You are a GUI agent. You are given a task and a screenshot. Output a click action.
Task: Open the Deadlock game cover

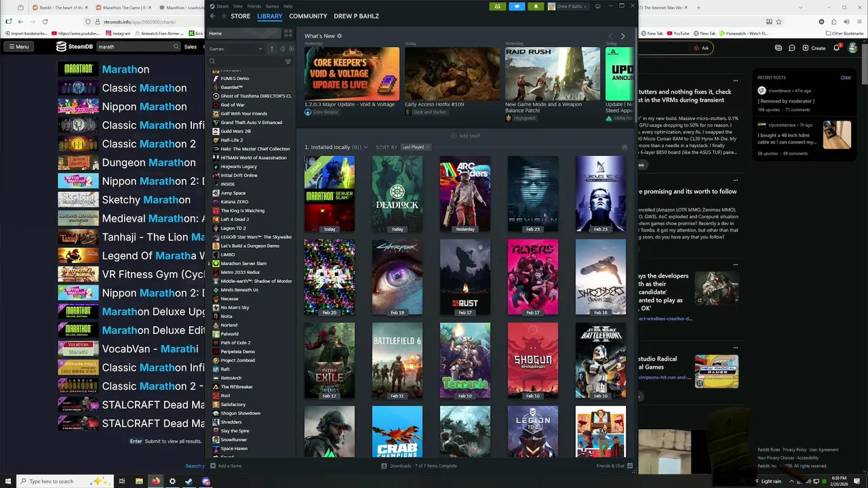tap(397, 194)
